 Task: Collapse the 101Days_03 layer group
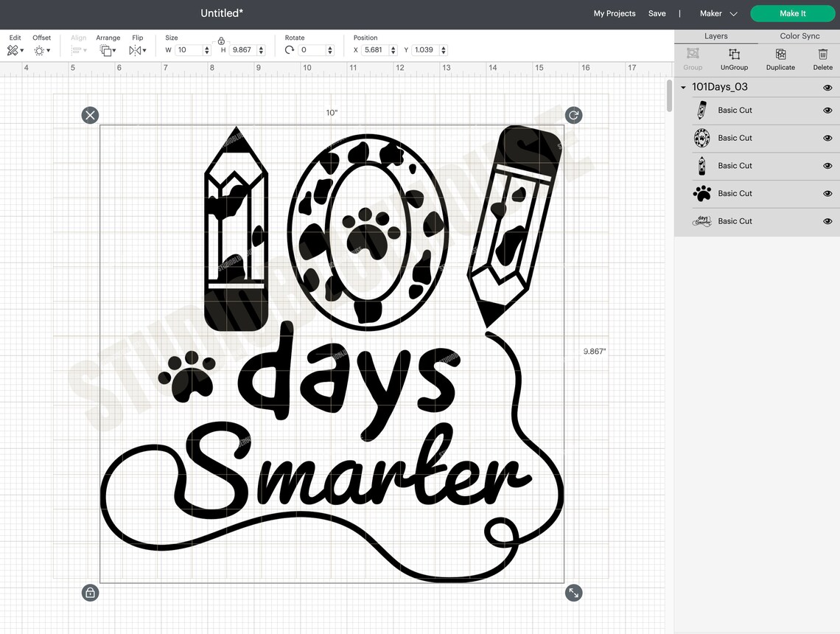(x=683, y=87)
